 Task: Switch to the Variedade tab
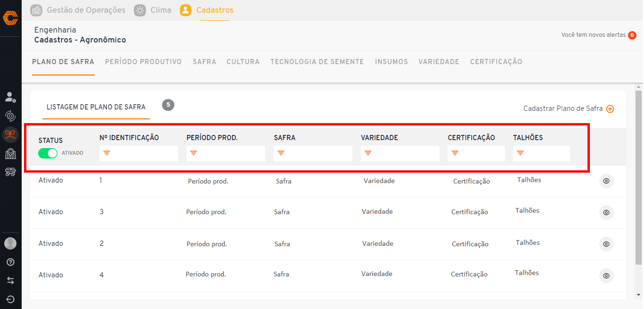click(439, 62)
